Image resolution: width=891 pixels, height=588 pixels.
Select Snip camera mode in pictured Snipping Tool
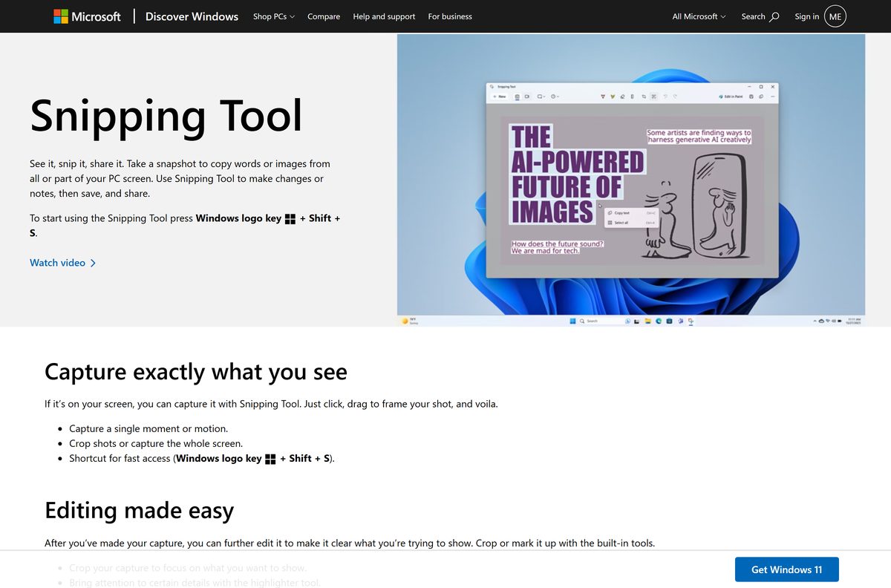tap(518, 97)
